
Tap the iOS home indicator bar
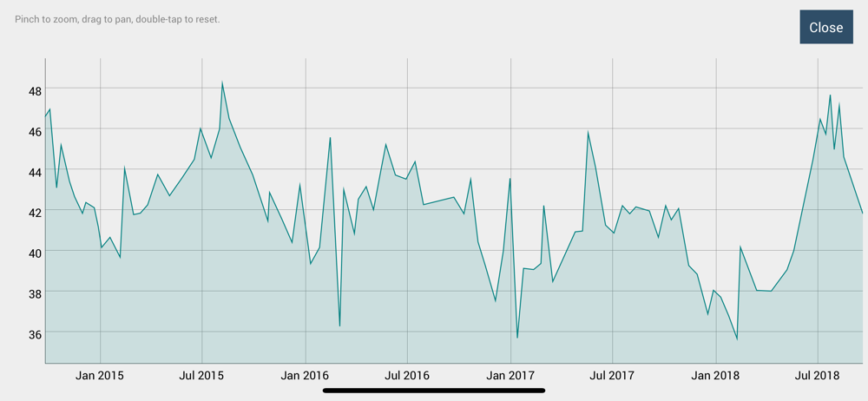pyautogui.click(x=434, y=391)
